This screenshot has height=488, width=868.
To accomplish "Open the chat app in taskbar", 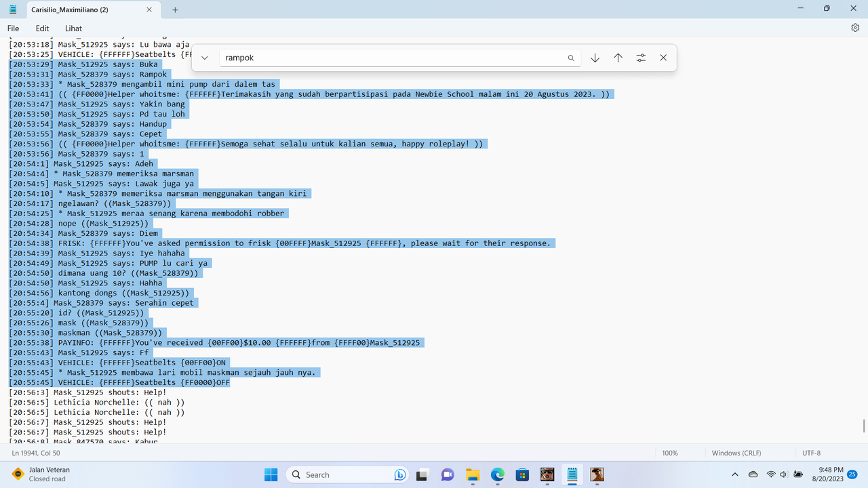I will (x=448, y=474).
